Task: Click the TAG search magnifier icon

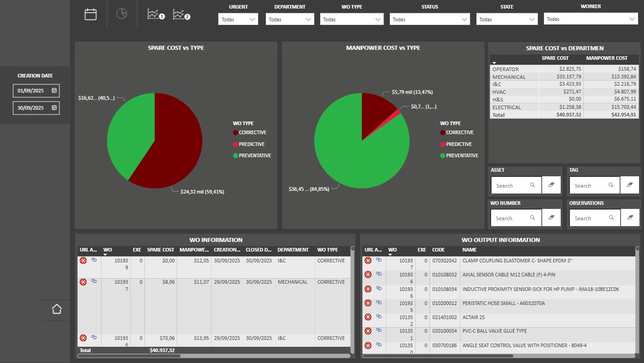Action: pyautogui.click(x=611, y=185)
